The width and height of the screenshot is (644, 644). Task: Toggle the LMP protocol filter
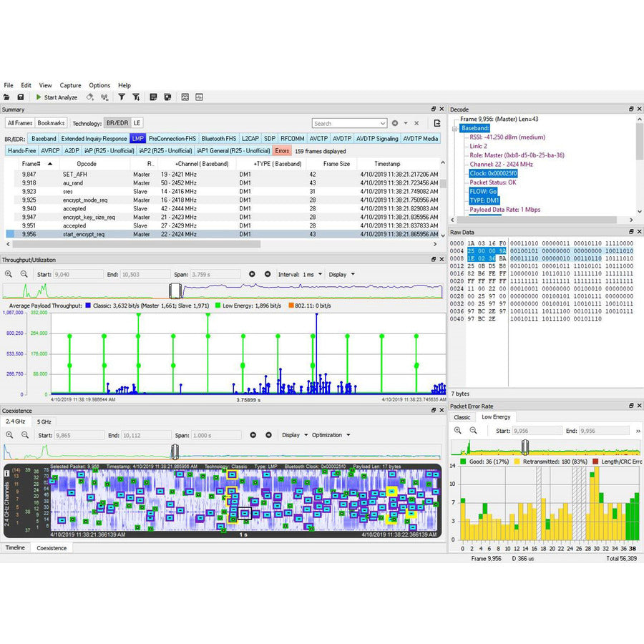[137, 138]
